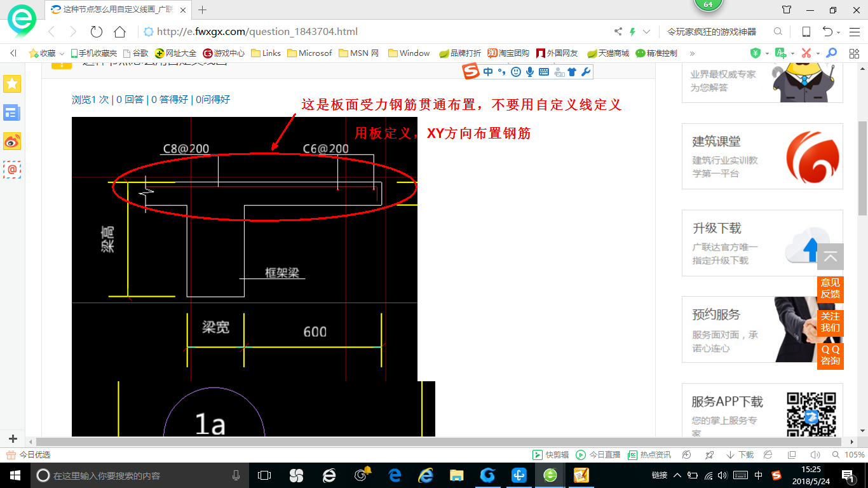Viewport: 868px width, 488px height.
Task: Open the QQ咨询 consultation button
Action: 830,355
